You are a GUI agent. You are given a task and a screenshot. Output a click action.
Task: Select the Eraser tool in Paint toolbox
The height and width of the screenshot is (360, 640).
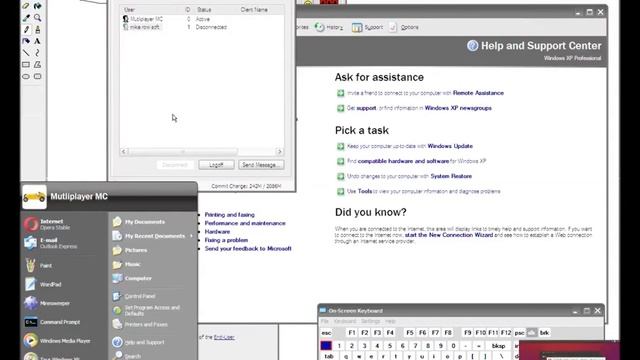pos(26,6)
